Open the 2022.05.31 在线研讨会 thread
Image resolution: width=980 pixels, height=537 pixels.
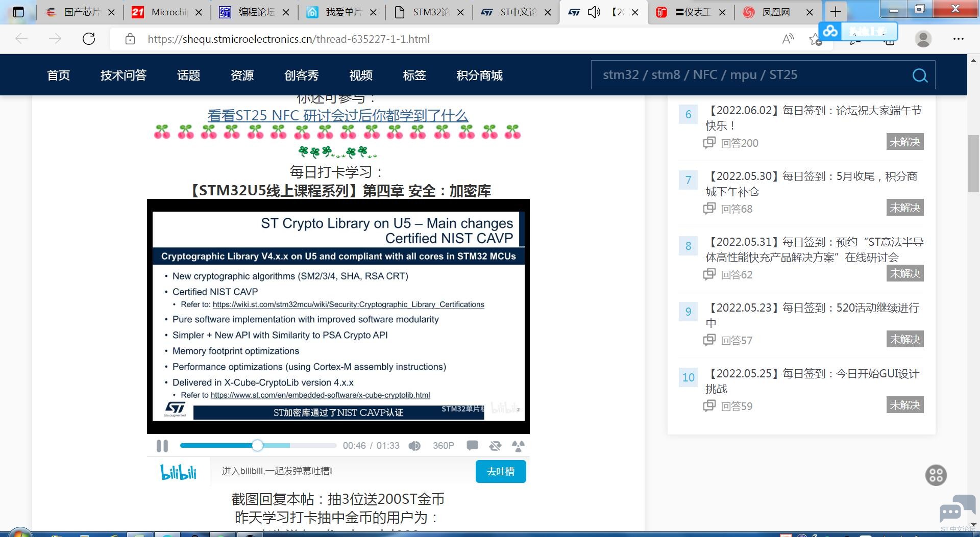(x=815, y=249)
